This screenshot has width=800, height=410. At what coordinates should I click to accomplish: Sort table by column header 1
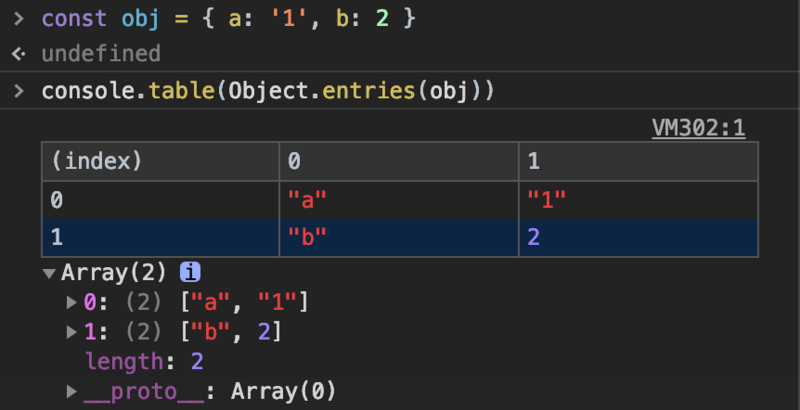coord(638,161)
